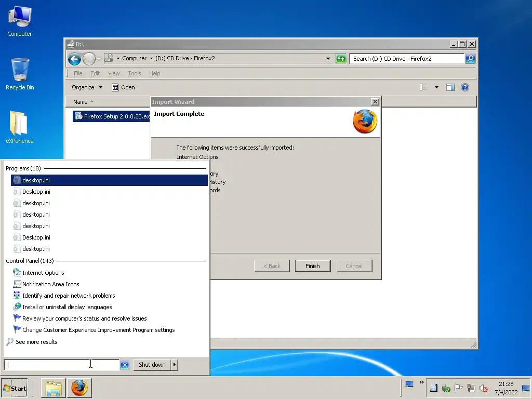Open the Recycle Bin desktop icon
Viewport: 532px width, 399px height.
tap(20, 74)
